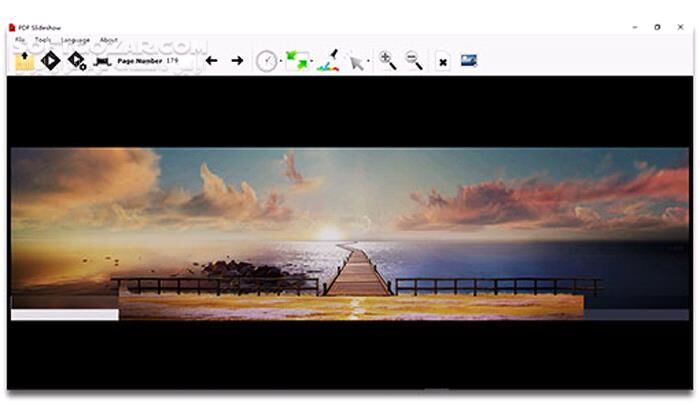This screenshot has height=412, width=700.
Task: Click the green arrows transition icon
Action: pos(297,61)
